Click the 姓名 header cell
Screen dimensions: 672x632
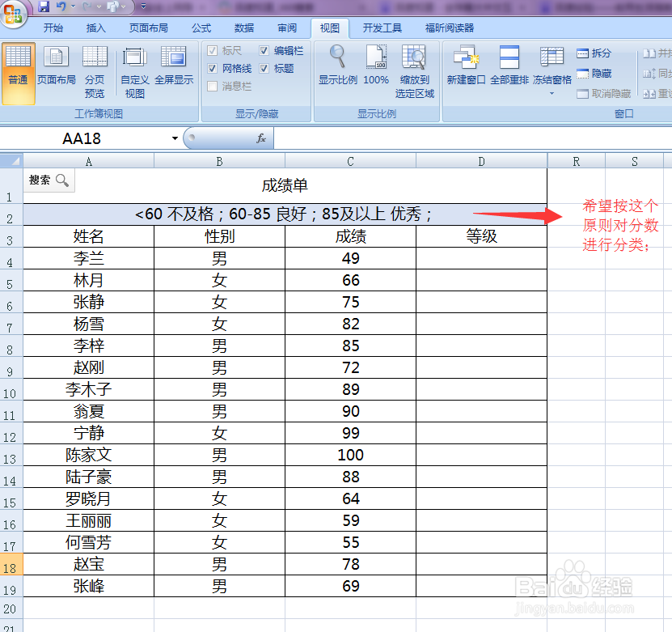coord(88,236)
